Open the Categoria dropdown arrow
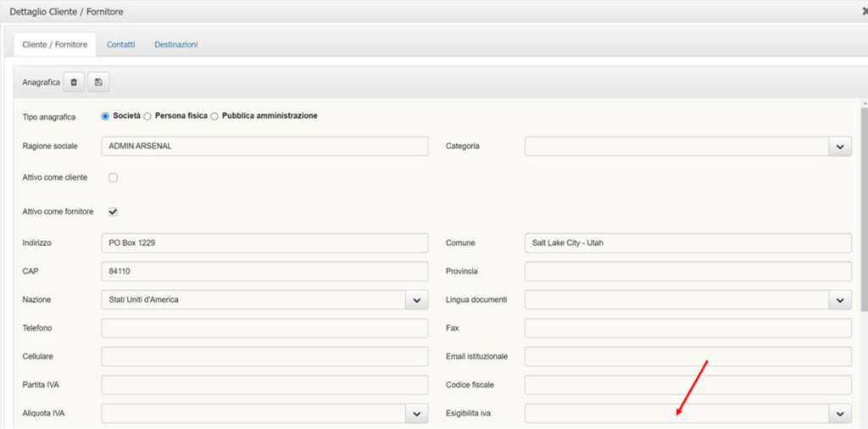This screenshot has width=868, height=429. 840,146
